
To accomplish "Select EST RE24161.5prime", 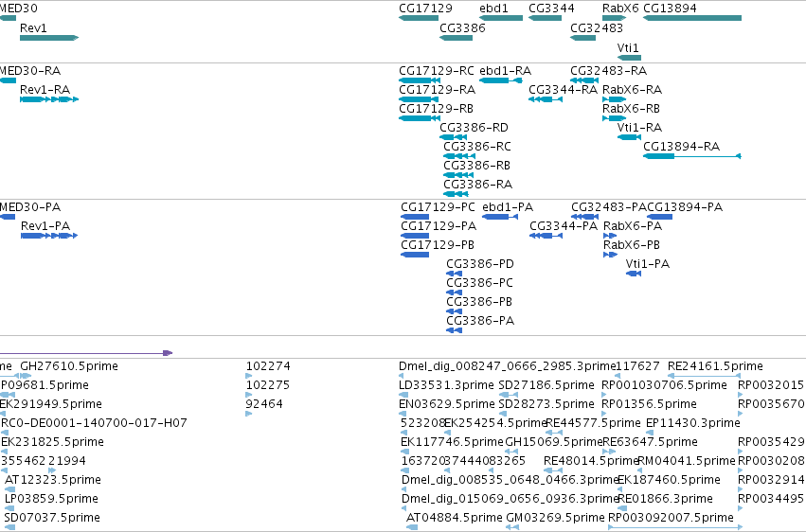I will tap(715, 366).
